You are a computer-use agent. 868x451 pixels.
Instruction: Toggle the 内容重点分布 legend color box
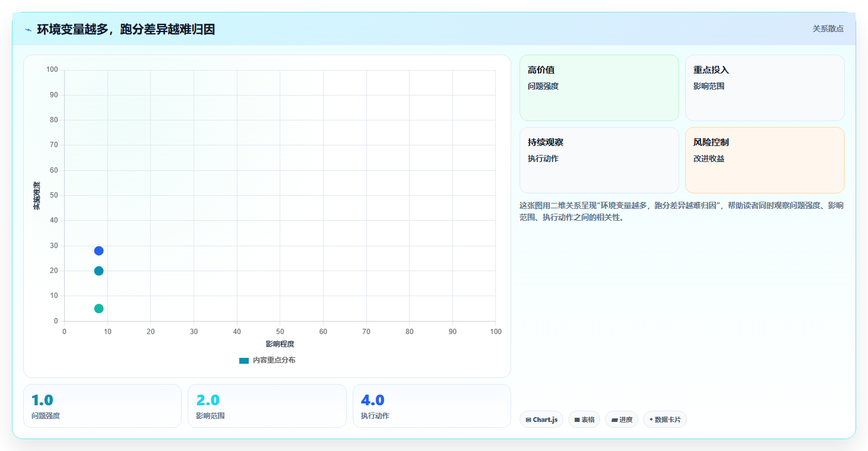click(x=244, y=361)
